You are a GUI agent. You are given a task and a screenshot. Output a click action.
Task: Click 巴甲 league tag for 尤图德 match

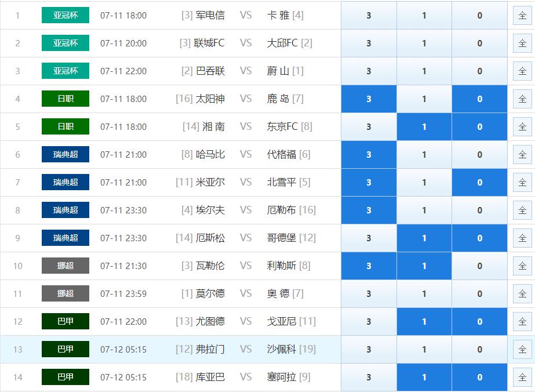tap(65, 322)
